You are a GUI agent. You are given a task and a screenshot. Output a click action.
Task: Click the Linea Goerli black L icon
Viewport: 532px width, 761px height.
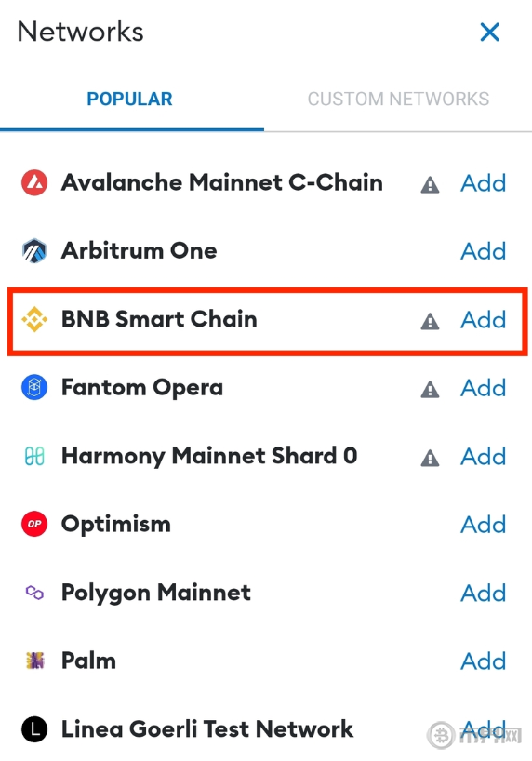coord(34,729)
